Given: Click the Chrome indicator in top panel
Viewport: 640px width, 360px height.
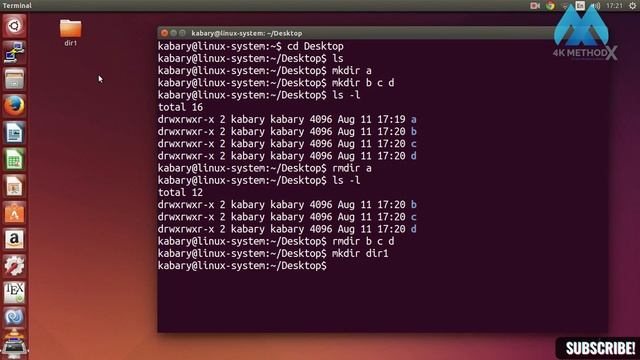Looking at the screenshot, I should click(x=550, y=6).
